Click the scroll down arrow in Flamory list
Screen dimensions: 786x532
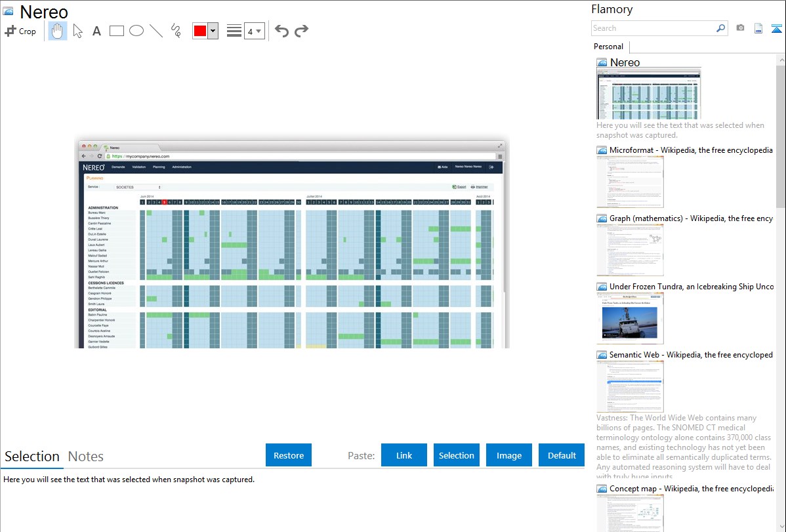tap(781, 527)
